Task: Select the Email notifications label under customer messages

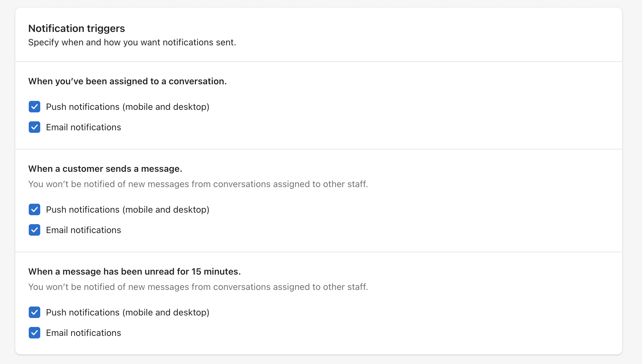Action: point(83,230)
